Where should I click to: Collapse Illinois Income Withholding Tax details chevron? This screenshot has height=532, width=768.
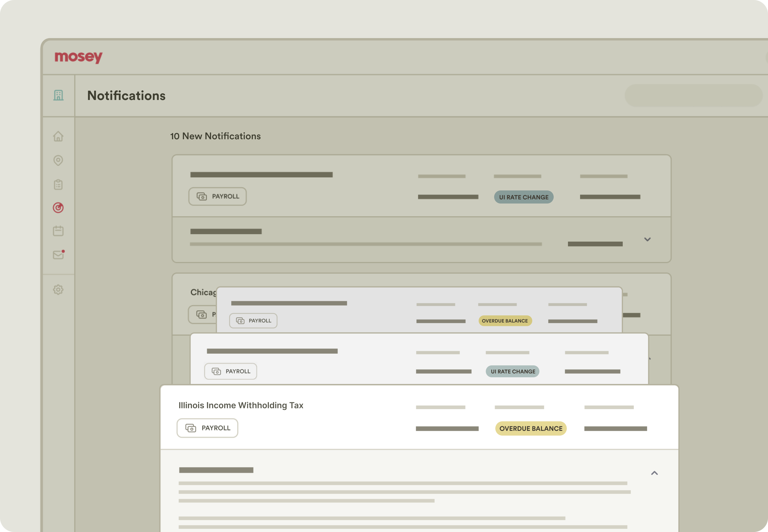point(654,473)
